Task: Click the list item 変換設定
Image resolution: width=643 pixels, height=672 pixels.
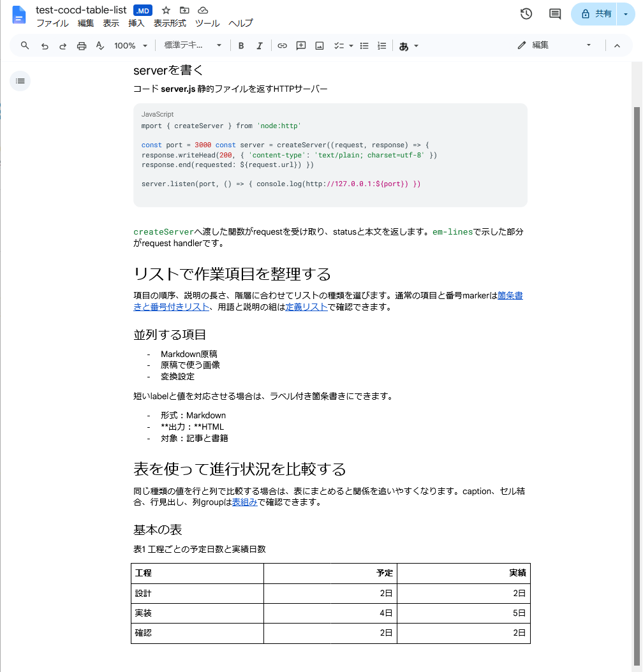Action: pos(177,376)
